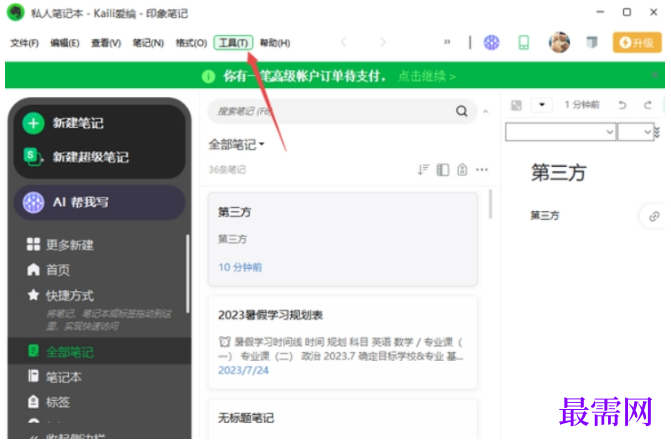Click the green plus icon for new note
This screenshot has width=671, height=443.
coord(33,123)
